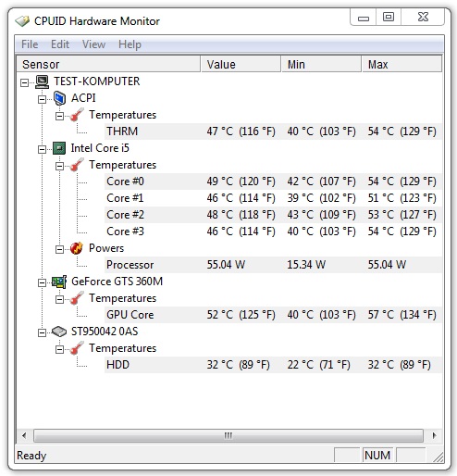The width and height of the screenshot is (457, 476).
Task: Click the thermometer icon under ACPI
Action: [77, 115]
